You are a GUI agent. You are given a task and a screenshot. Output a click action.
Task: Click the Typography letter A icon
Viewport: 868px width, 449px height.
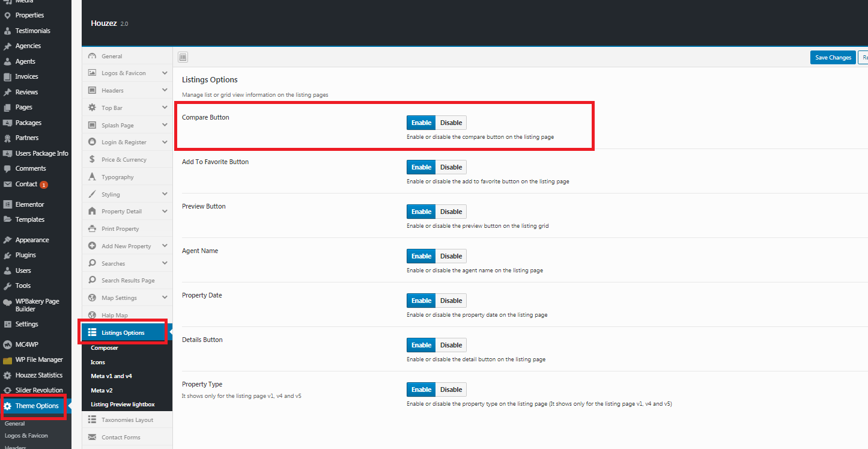coord(92,177)
